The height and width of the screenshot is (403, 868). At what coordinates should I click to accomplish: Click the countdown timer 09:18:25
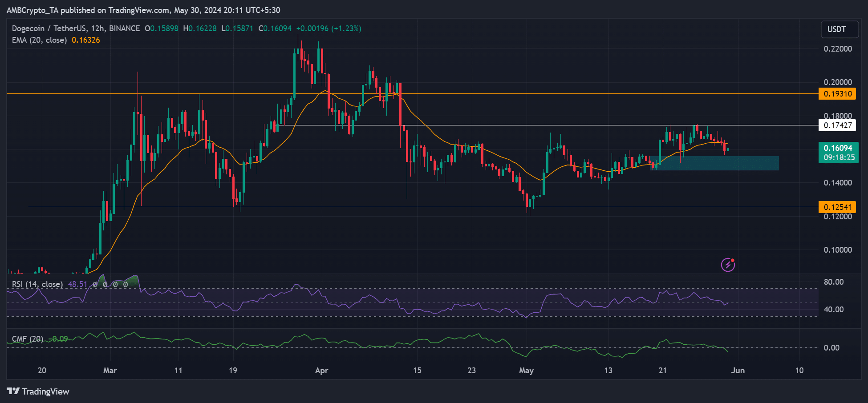(x=839, y=157)
